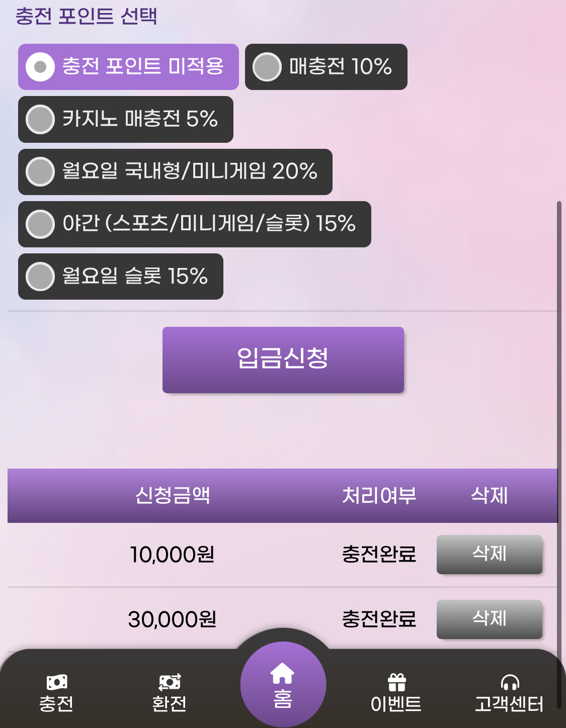Click the 처리여부 column header
Screen dimensions: 566x728
pos(379,495)
